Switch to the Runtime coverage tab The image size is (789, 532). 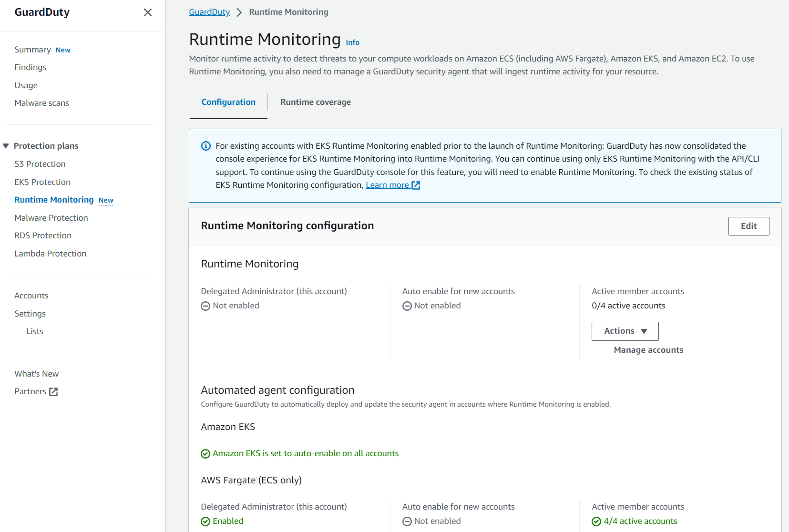tap(315, 102)
